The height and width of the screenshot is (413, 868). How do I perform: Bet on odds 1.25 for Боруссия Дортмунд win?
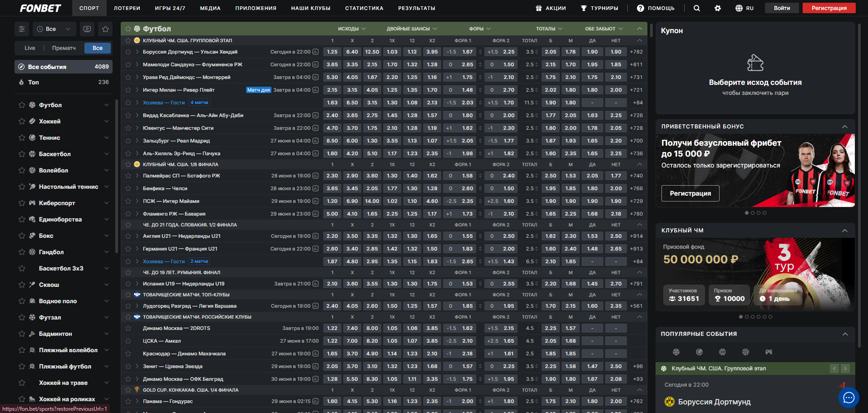[332, 52]
